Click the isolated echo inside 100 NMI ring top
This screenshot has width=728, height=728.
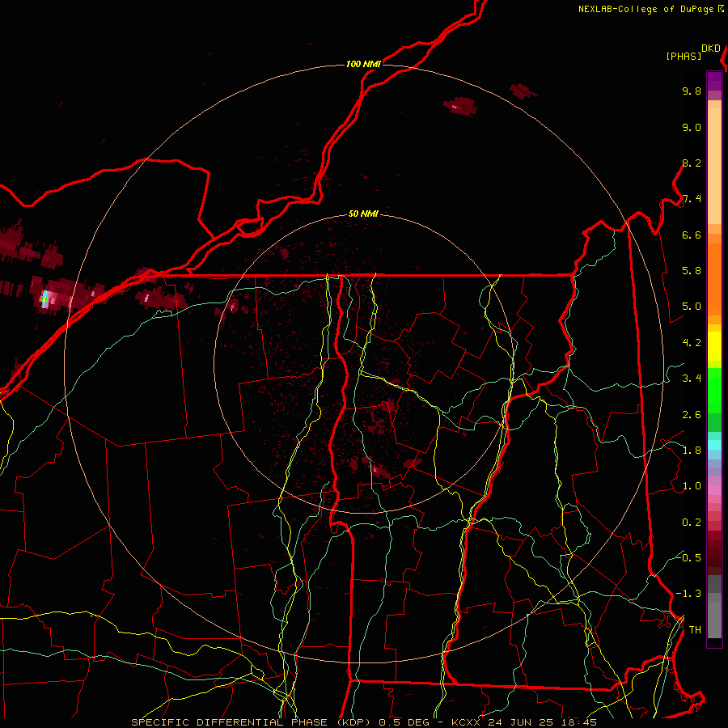coord(459,107)
